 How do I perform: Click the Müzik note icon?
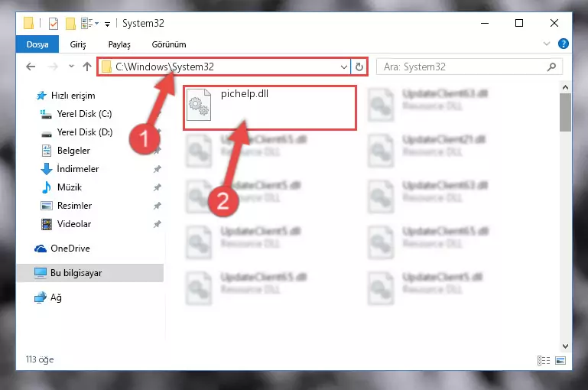point(46,187)
